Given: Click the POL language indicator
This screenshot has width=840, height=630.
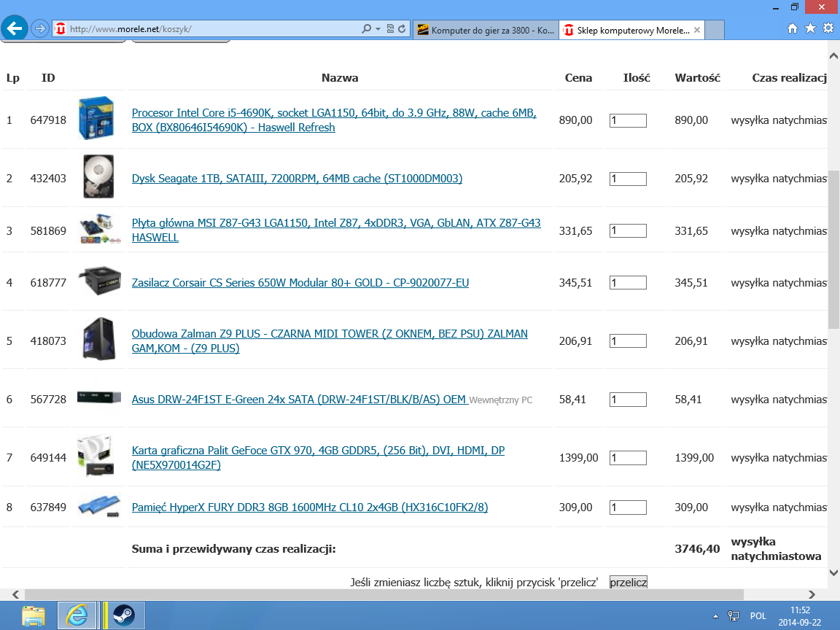Looking at the screenshot, I should pyautogui.click(x=758, y=616).
